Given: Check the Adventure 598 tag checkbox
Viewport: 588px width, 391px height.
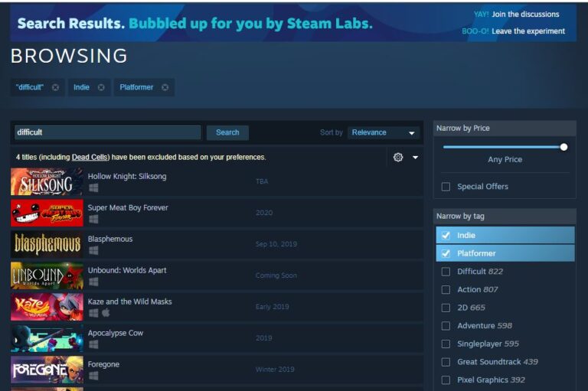Looking at the screenshot, I should pyautogui.click(x=446, y=326).
